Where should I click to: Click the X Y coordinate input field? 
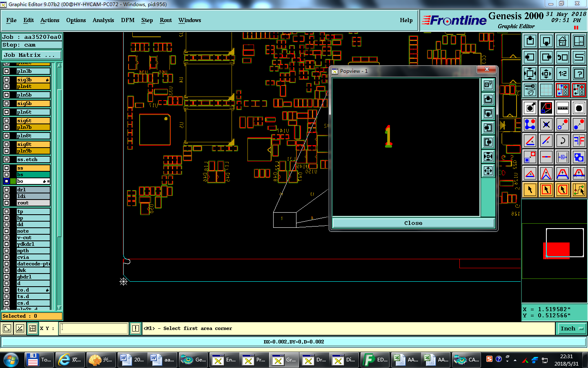(94, 328)
